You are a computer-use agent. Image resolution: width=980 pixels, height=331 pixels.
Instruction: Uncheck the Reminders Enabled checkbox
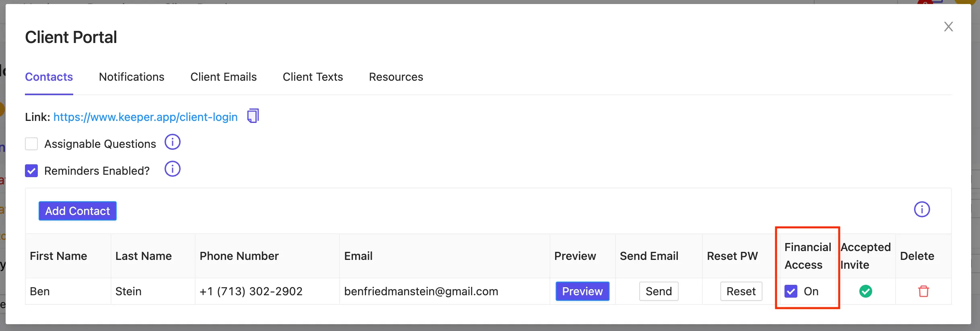tap(31, 171)
